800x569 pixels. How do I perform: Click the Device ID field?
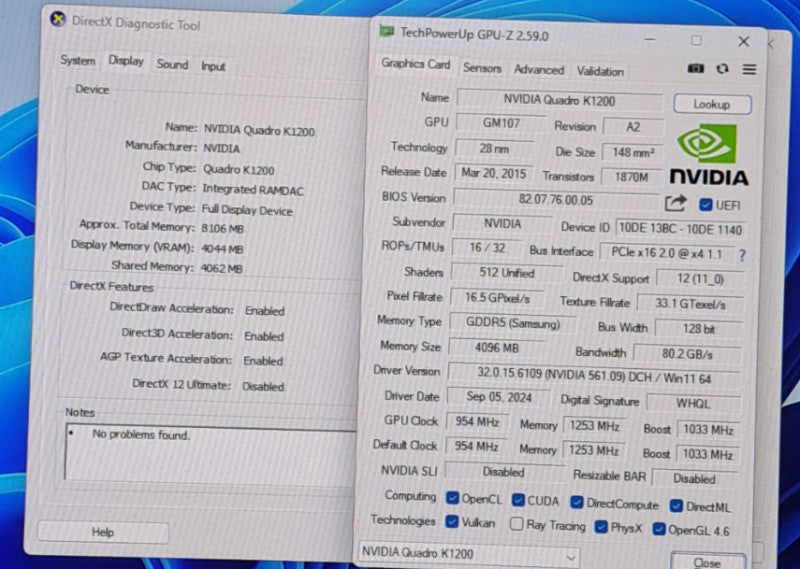pyautogui.click(x=681, y=229)
